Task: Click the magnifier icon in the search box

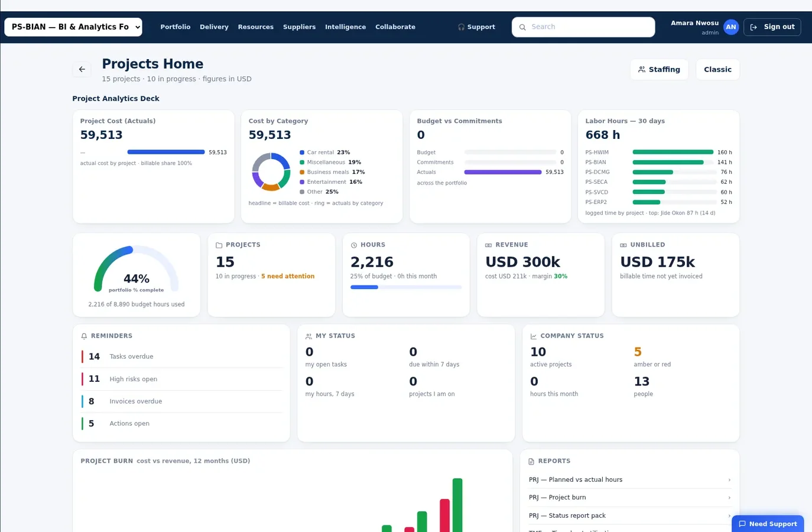Action: click(522, 27)
